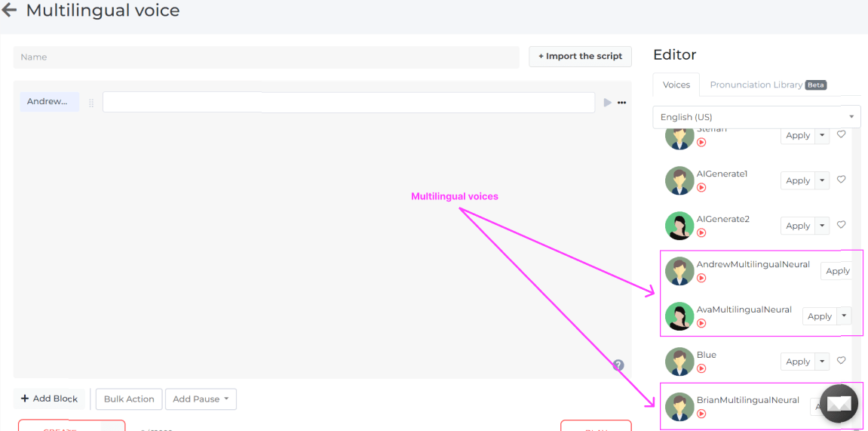868x431 pixels.
Task: Open the three-dot block options menu
Action: (622, 103)
